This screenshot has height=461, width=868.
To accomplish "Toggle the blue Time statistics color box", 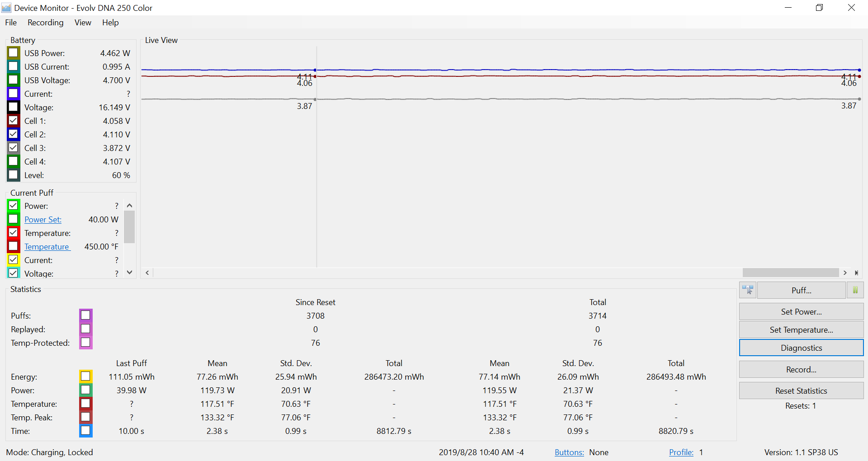I will pyautogui.click(x=85, y=431).
